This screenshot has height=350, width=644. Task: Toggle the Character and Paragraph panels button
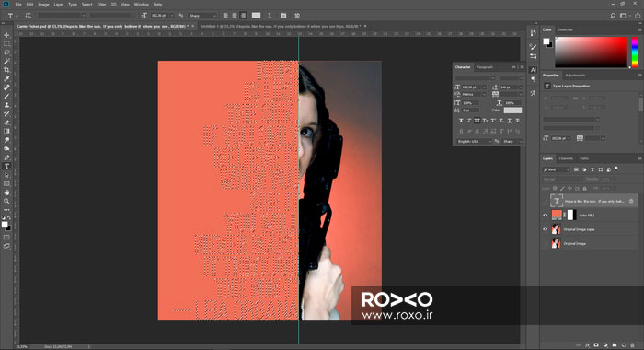coord(283,16)
